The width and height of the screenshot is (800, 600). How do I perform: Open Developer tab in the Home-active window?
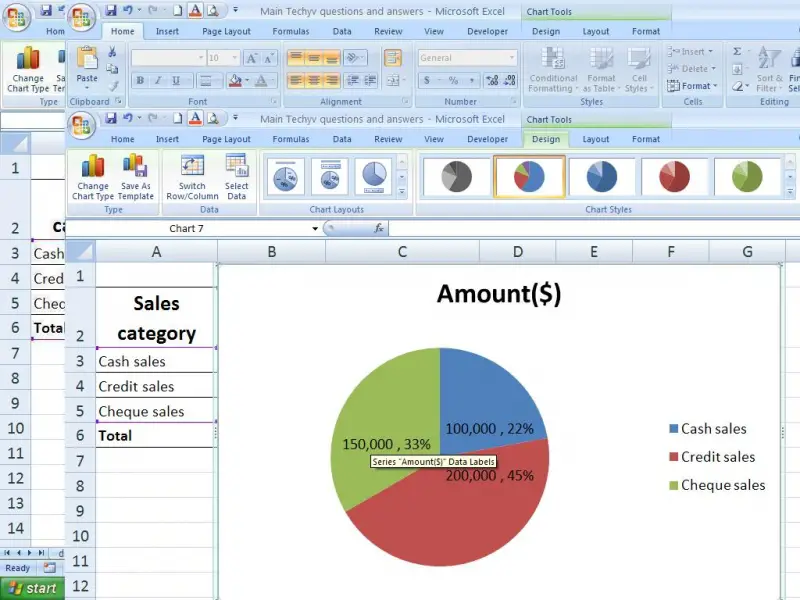(487, 31)
